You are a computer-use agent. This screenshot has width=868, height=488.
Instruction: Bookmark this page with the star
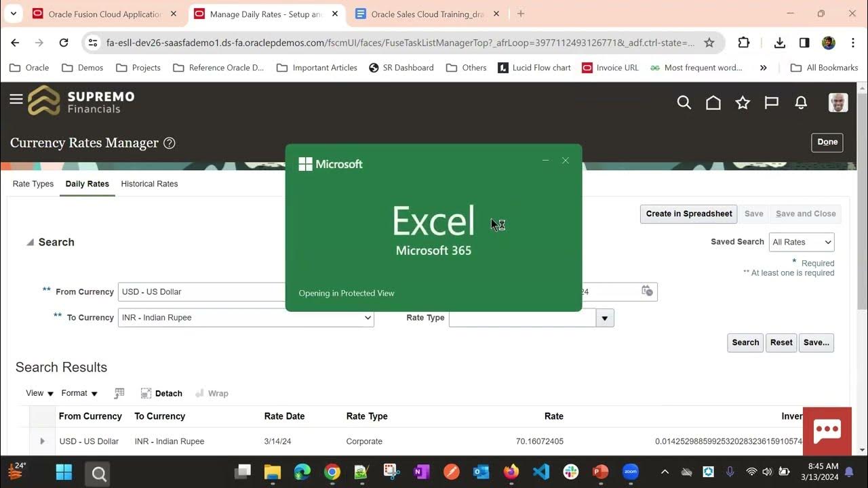[709, 43]
